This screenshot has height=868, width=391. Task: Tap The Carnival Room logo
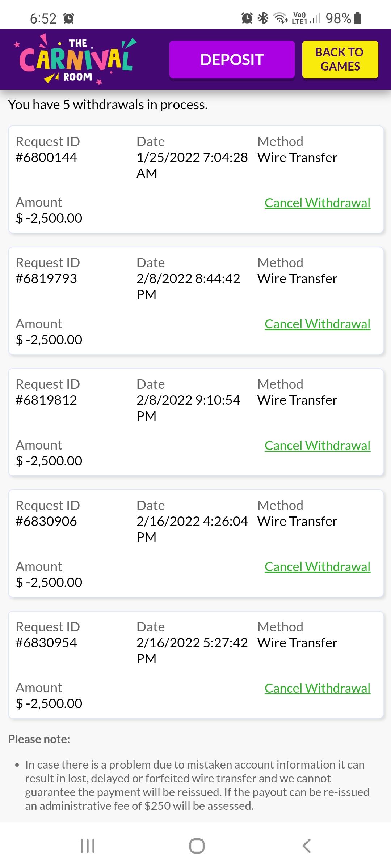pos(76,60)
